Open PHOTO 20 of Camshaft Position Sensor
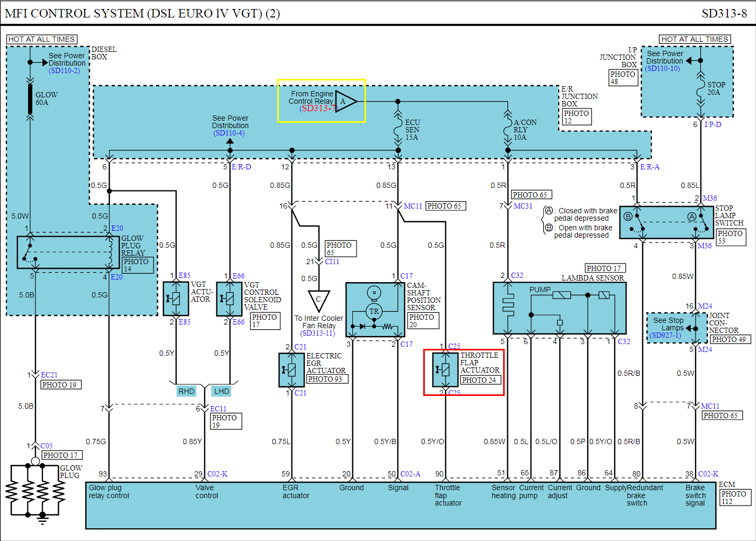This screenshot has height=541, width=756. click(423, 321)
